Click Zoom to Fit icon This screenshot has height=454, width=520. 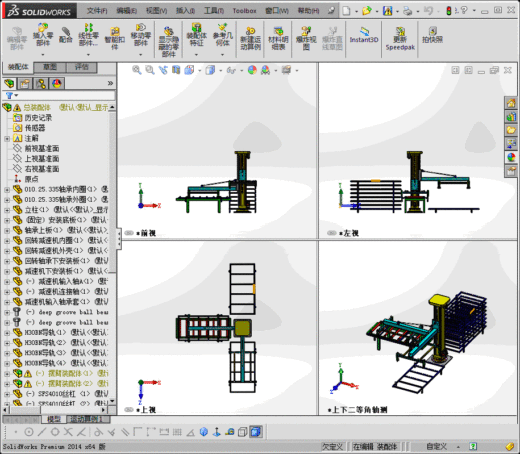point(137,70)
